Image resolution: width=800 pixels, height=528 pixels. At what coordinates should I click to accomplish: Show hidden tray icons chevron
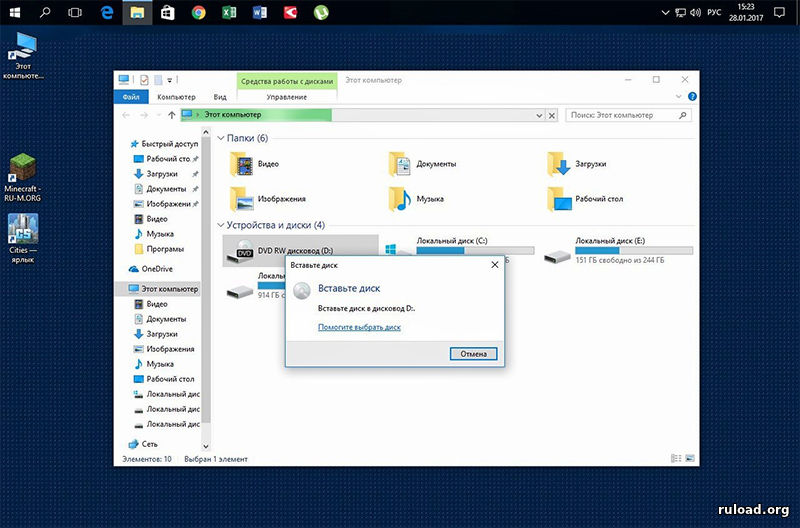tap(665, 13)
